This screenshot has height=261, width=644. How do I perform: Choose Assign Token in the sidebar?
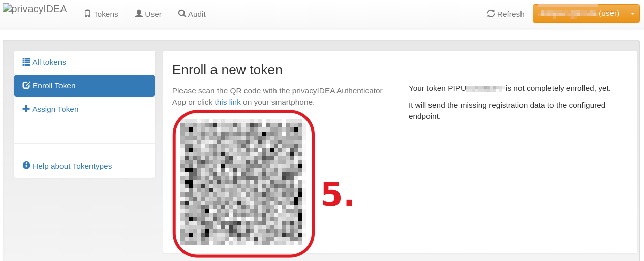pos(55,109)
